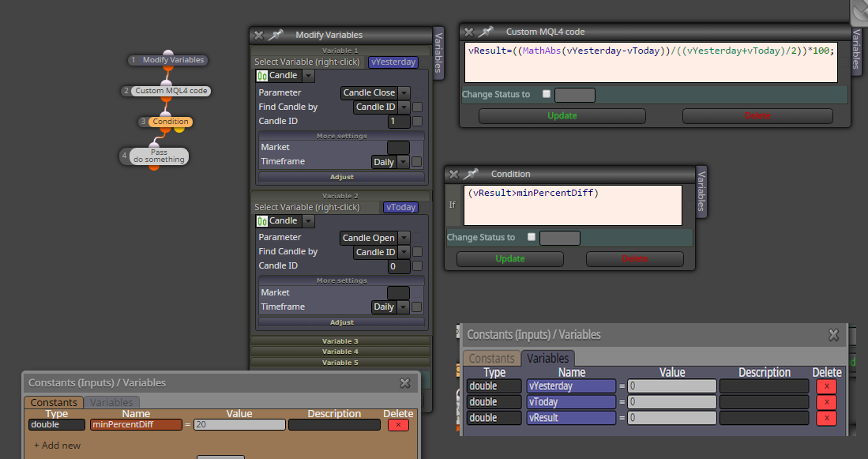Click the pin icon in Modify Variables panel
This screenshot has height=459, width=868.
pyautogui.click(x=275, y=35)
